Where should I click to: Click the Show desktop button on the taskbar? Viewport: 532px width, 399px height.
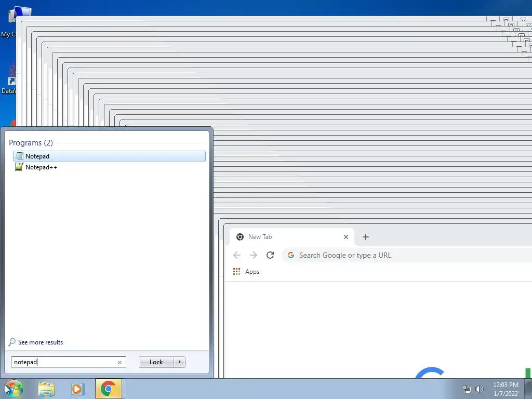[528, 389]
